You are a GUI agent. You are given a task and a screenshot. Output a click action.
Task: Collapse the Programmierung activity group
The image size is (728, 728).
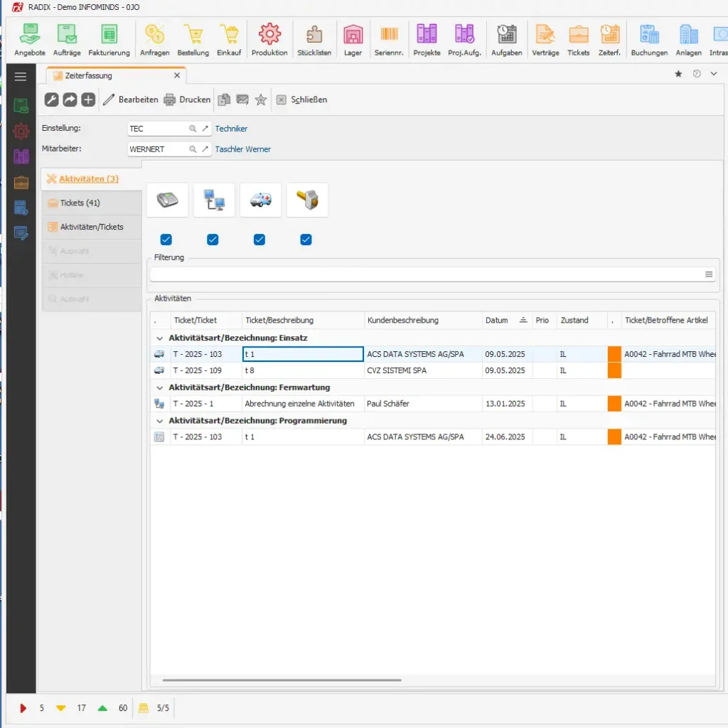tap(160, 421)
